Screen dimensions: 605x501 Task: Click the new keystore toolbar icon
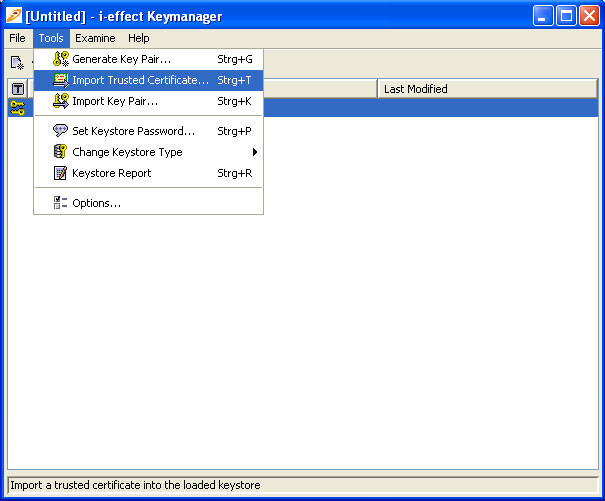click(x=17, y=62)
